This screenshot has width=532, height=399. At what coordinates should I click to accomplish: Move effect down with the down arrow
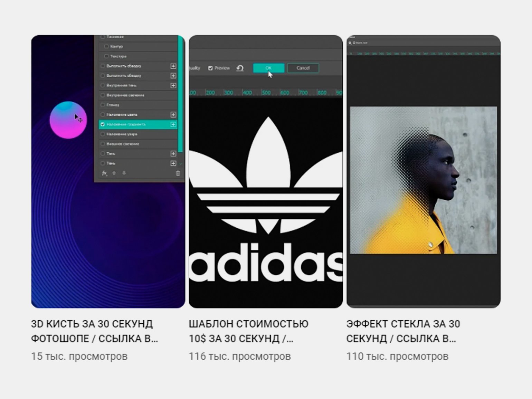[124, 173]
